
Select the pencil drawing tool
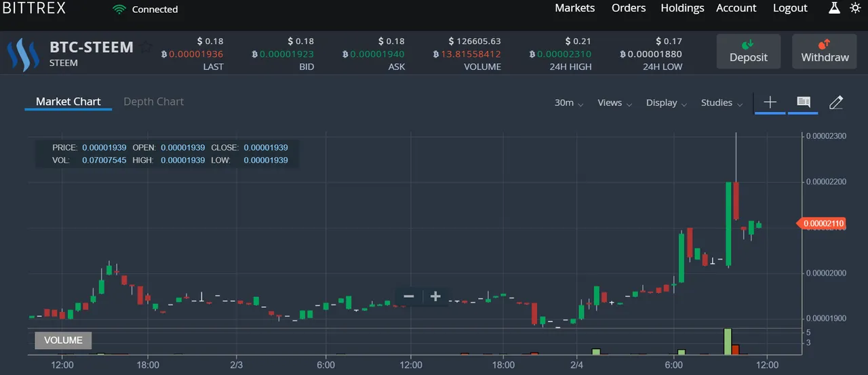pos(836,102)
